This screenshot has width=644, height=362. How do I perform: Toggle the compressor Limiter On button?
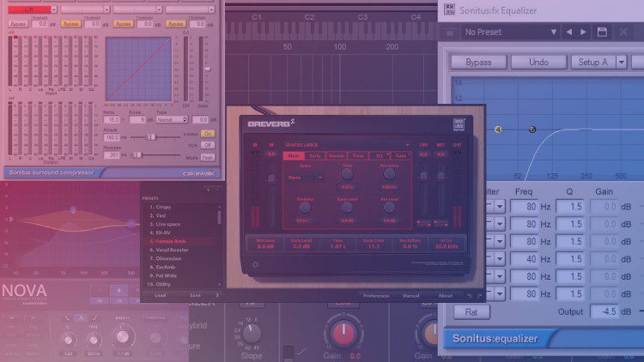(x=208, y=133)
